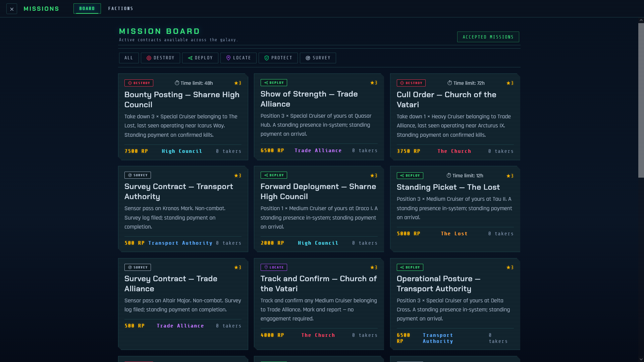Click High Council faction on Bounty Posting card
Screen dimensions: 644x362
[182, 151]
